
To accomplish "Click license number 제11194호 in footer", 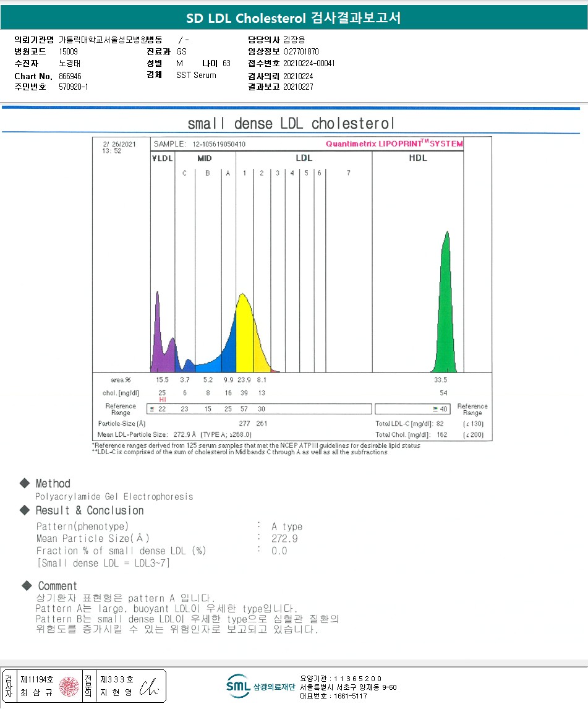I will point(37,679).
